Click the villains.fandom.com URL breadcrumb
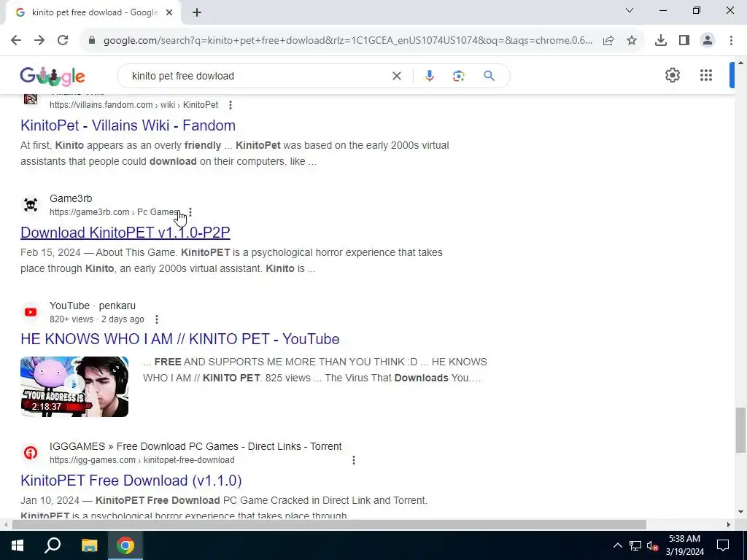 coord(134,105)
